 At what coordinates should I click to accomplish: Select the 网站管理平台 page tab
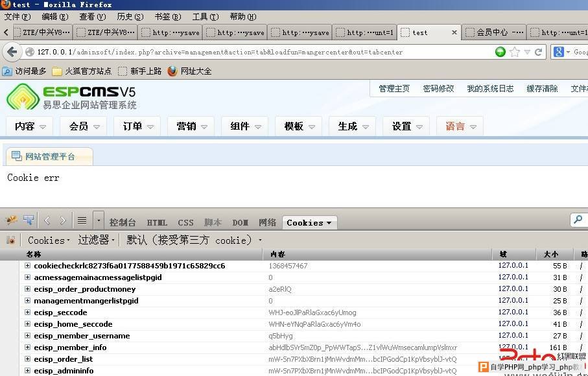coord(49,156)
